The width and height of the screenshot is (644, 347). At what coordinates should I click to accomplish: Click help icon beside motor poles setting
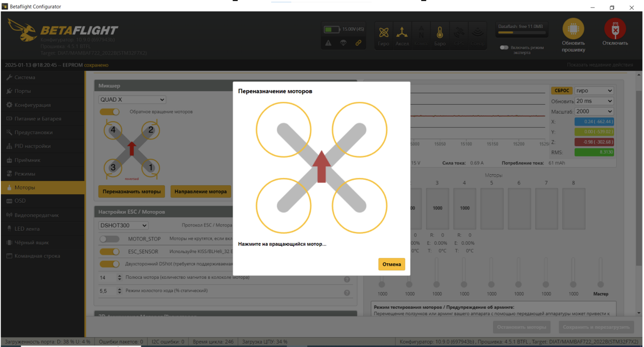[x=347, y=280]
